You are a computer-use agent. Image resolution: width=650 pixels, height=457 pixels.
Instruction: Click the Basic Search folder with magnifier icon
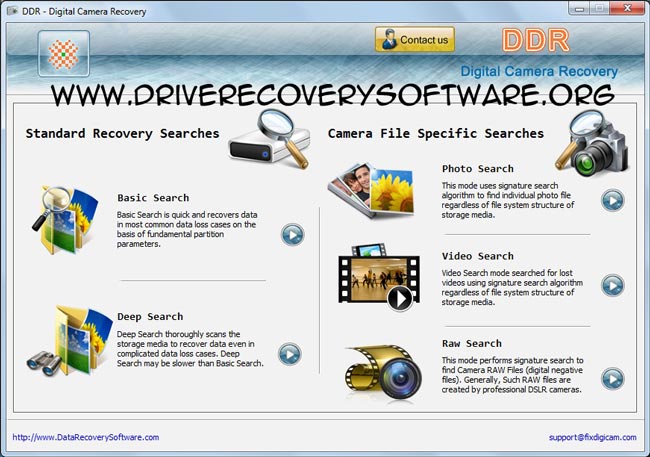(65, 220)
